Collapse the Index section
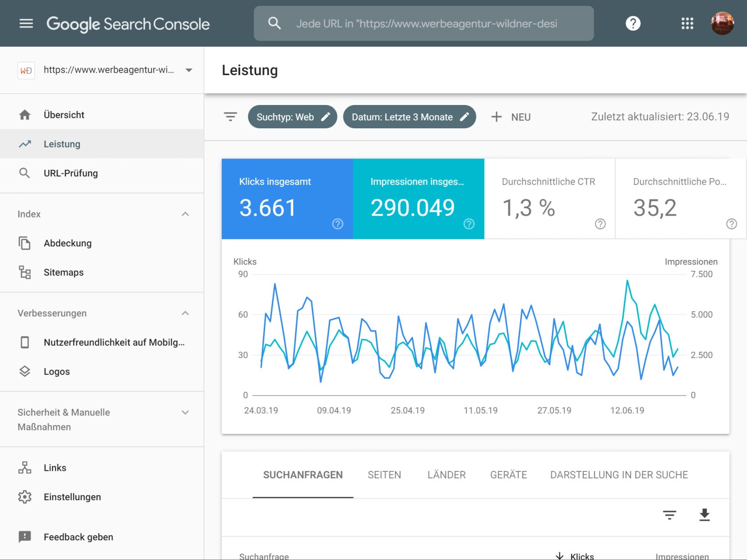 [x=185, y=214]
